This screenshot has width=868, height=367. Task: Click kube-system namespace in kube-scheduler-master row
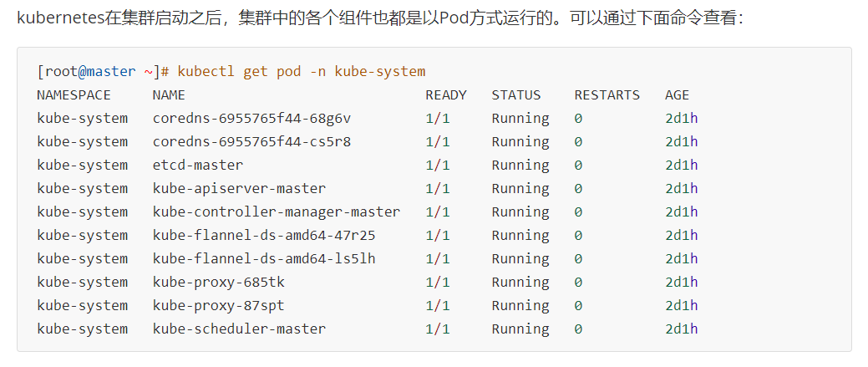[82, 329]
